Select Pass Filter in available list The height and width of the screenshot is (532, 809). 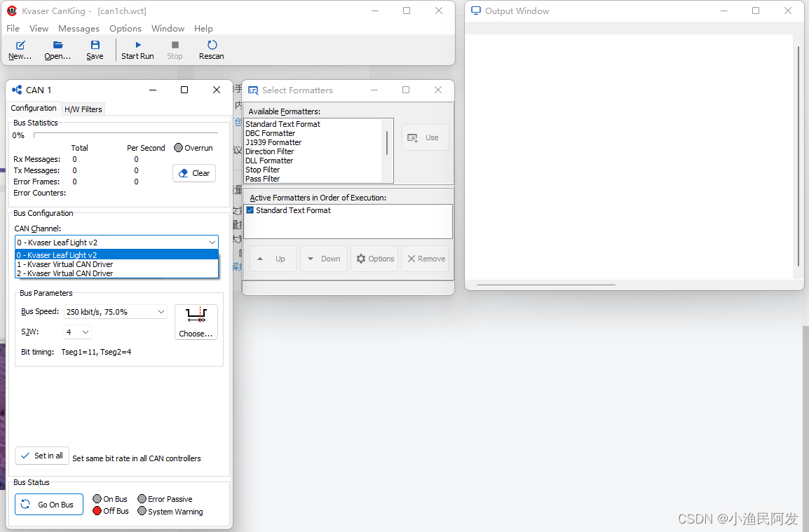click(x=263, y=179)
